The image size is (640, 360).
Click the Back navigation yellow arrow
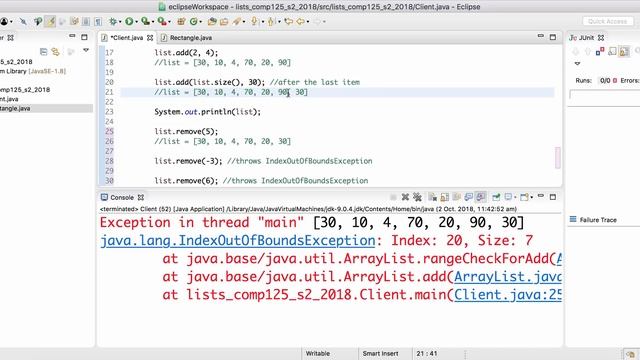pyautogui.click(x=301, y=21)
